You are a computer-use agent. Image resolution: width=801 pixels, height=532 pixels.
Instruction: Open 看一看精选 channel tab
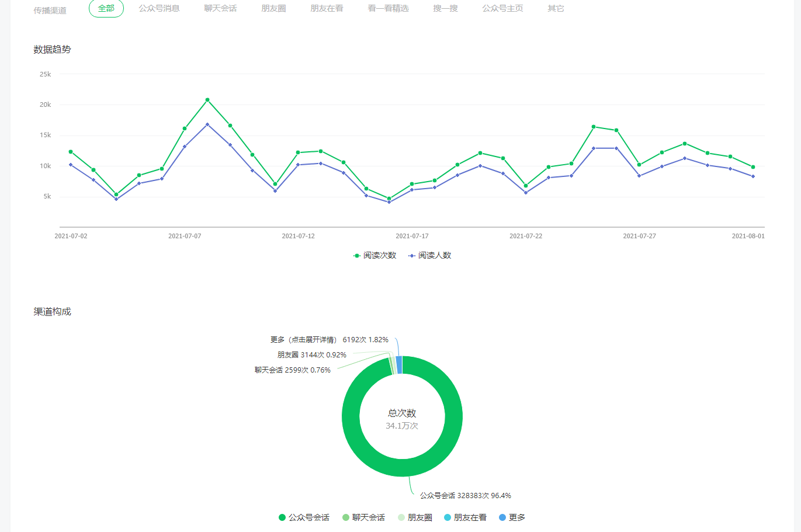[x=388, y=9]
